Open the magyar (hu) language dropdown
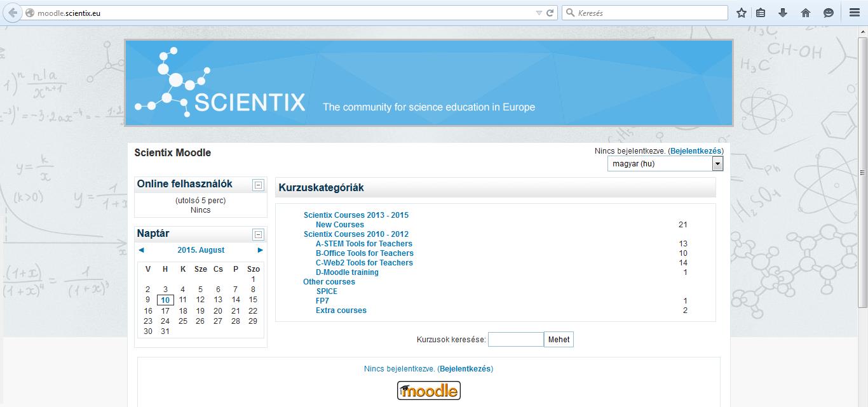This screenshot has height=407, width=868. [x=665, y=164]
